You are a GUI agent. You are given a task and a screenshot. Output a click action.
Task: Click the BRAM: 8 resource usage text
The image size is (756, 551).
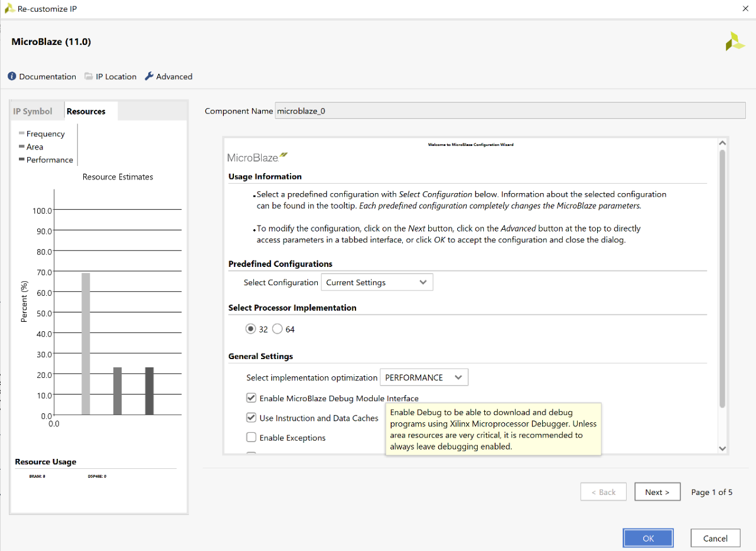pyautogui.click(x=37, y=476)
